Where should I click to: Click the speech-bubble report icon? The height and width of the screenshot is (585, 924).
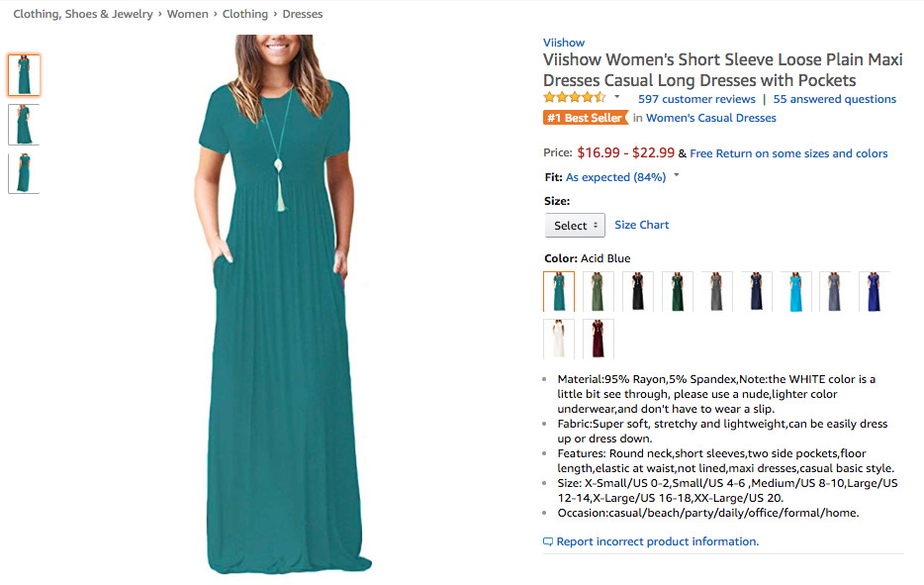[548, 542]
